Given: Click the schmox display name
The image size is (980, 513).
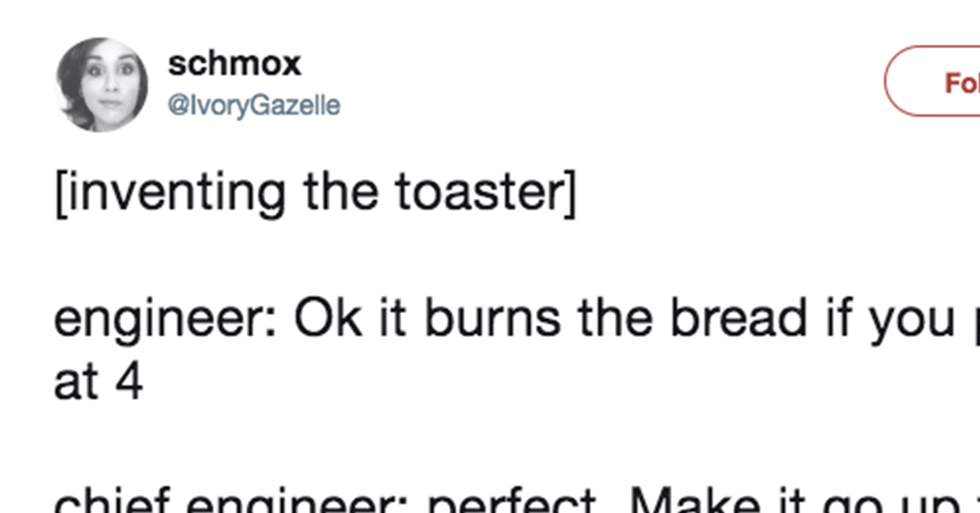Looking at the screenshot, I should click(x=234, y=64).
